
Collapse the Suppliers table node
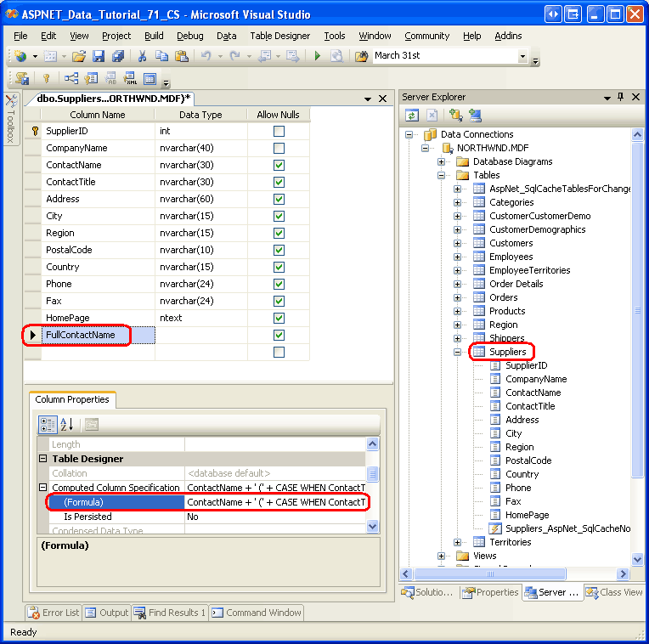pos(458,352)
